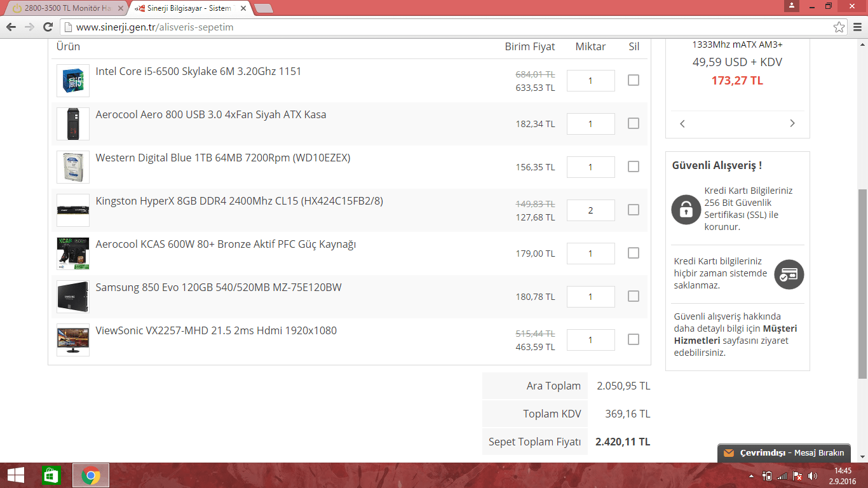Mark ViewSonic VX2257-MHD for removal
The width and height of the screenshot is (868, 488).
tap(634, 339)
